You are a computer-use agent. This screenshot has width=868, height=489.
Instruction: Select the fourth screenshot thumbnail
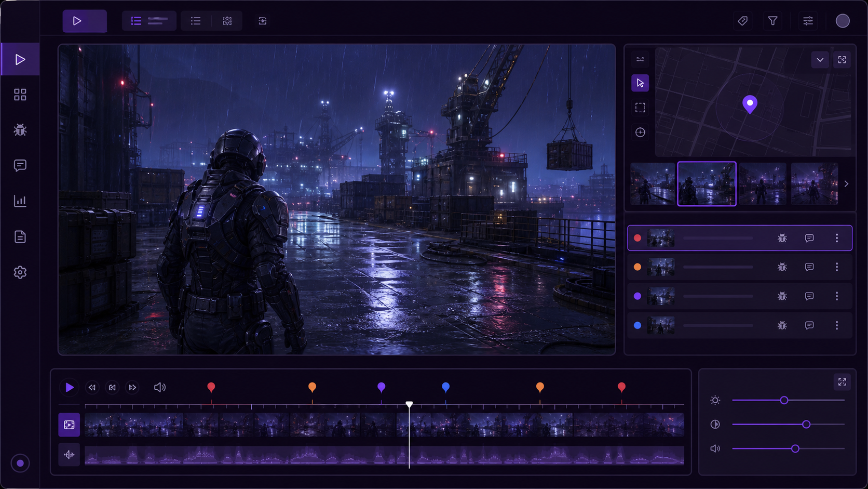[815, 184]
